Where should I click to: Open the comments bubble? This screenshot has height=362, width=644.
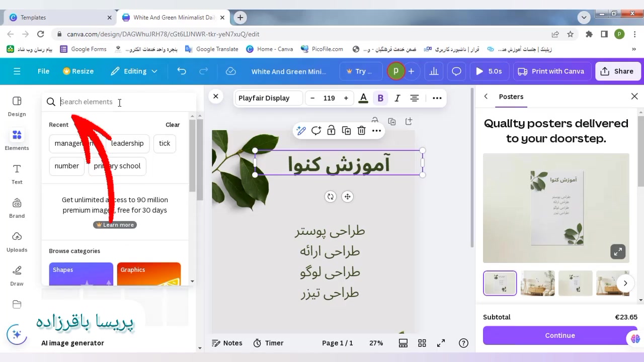coord(456,71)
